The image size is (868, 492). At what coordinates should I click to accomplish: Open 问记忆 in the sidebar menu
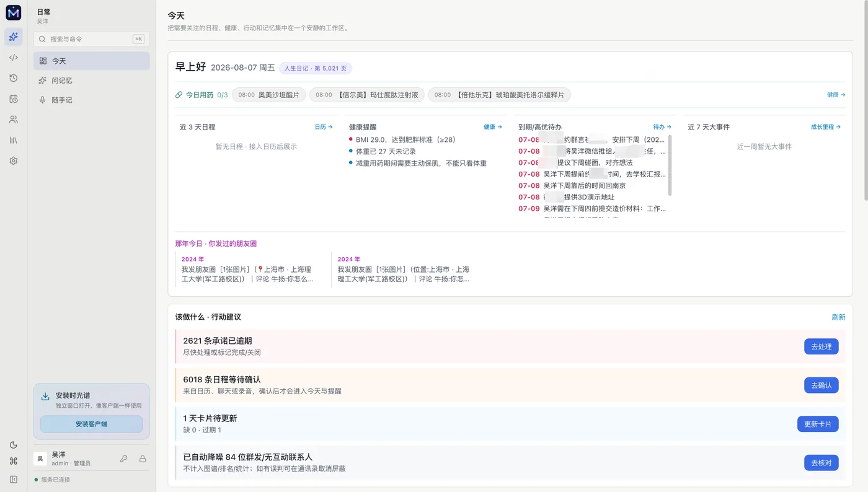coord(92,81)
